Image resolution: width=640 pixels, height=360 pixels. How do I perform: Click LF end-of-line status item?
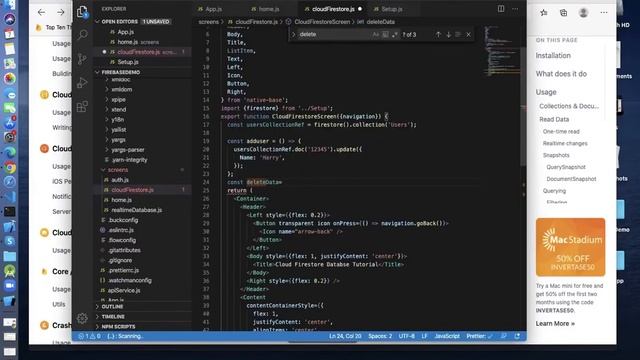[x=424, y=336]
